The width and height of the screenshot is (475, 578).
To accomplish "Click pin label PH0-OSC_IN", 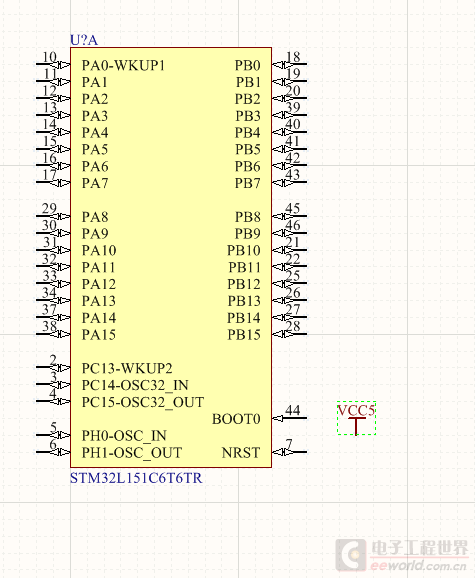I will tap(124, 436).
